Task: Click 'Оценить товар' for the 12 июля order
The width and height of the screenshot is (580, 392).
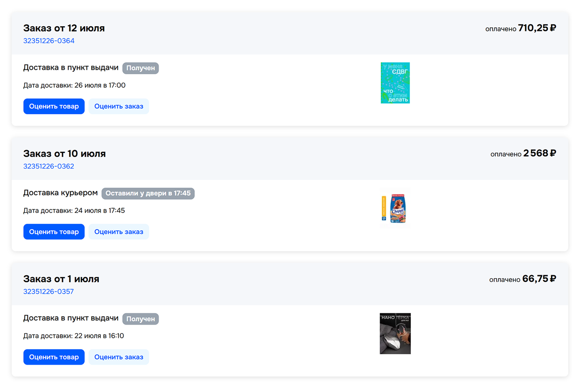Action: [x=54, y=106]
